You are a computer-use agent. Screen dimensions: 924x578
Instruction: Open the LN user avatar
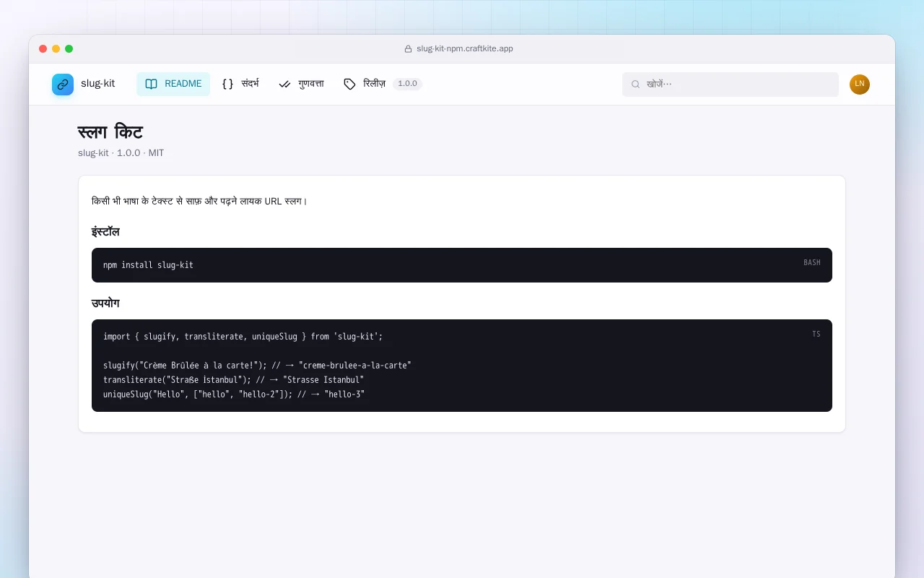(x=860, y=85)
